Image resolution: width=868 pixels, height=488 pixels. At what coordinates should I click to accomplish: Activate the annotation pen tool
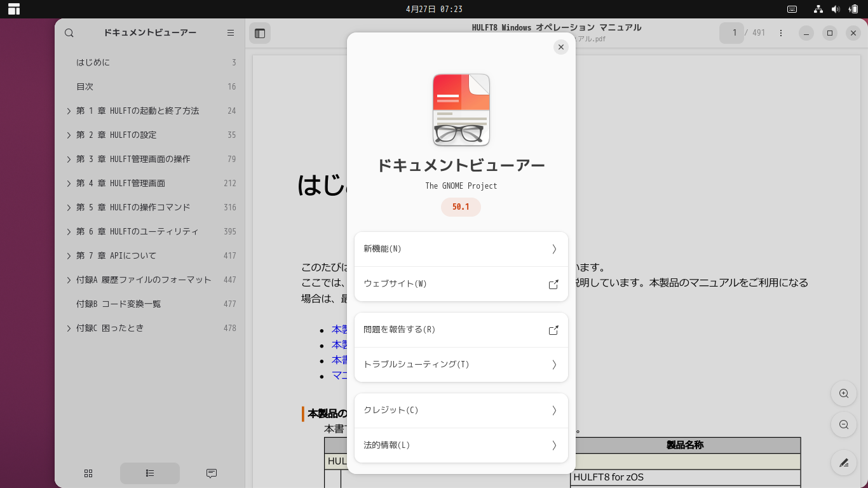[843, 463]
